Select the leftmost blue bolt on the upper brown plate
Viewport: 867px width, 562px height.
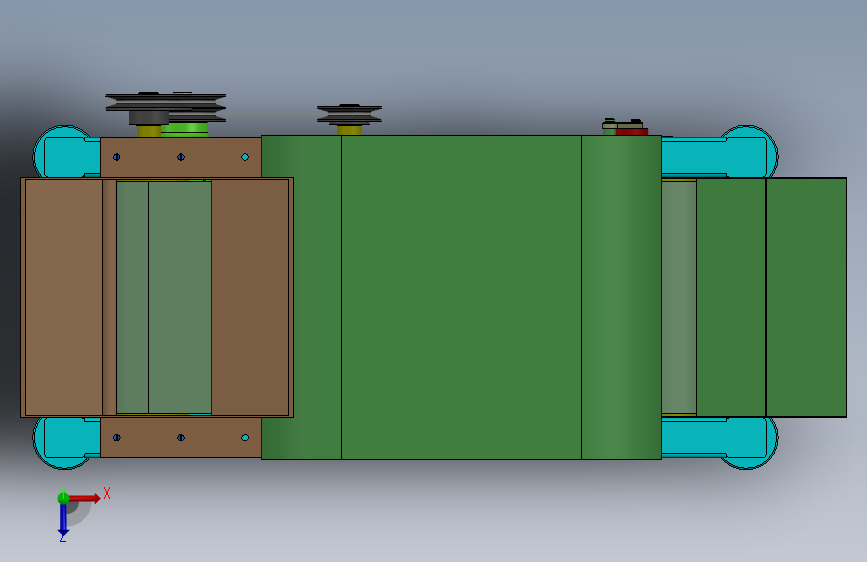[x=117, y=157]
